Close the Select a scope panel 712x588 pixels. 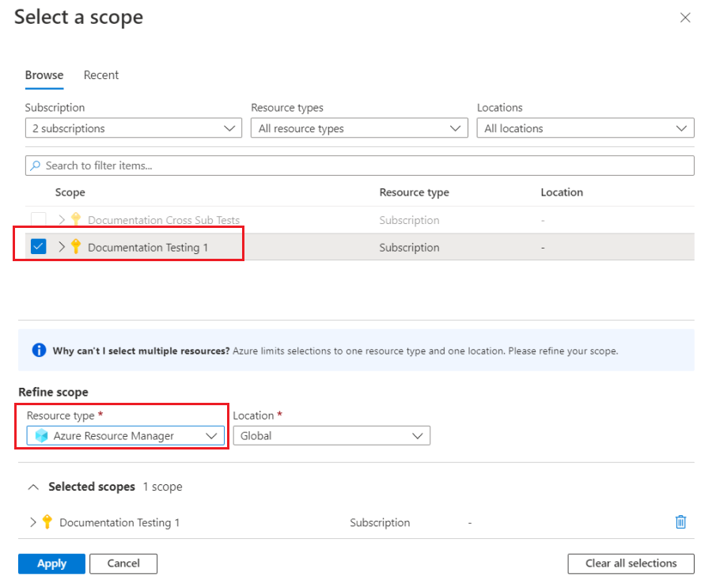point(685,17)
